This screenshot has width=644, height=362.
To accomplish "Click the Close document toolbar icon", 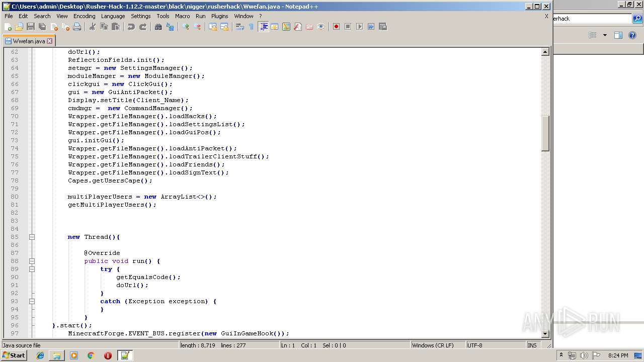I will click(54, 27).
